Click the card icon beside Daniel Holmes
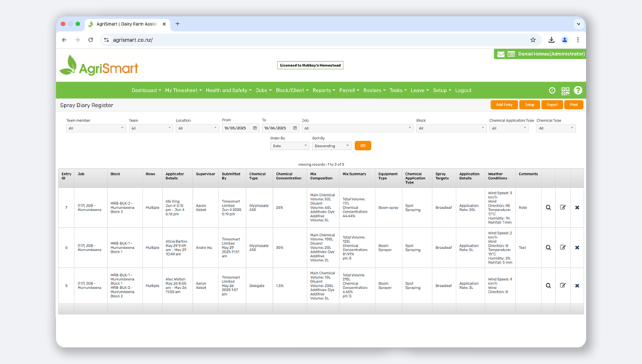Viewport: 642px width, 364px height. click(512, 54)
